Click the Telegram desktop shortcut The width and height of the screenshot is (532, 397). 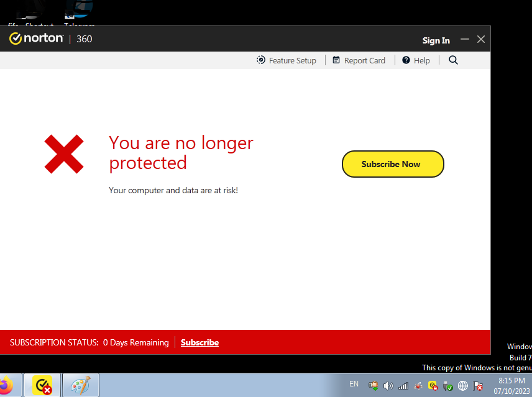pos(79,14)
